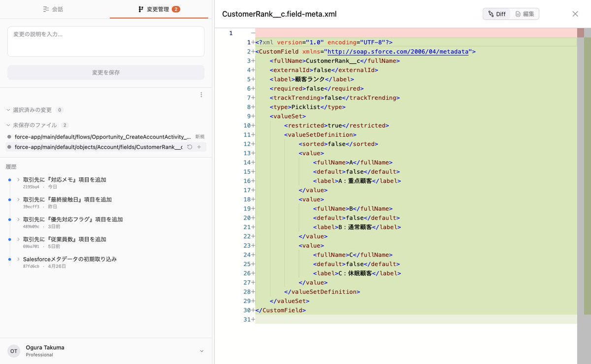Click the 変更を保存 button
Viewport: 591px width, 364px height.
tap(106, 72)
